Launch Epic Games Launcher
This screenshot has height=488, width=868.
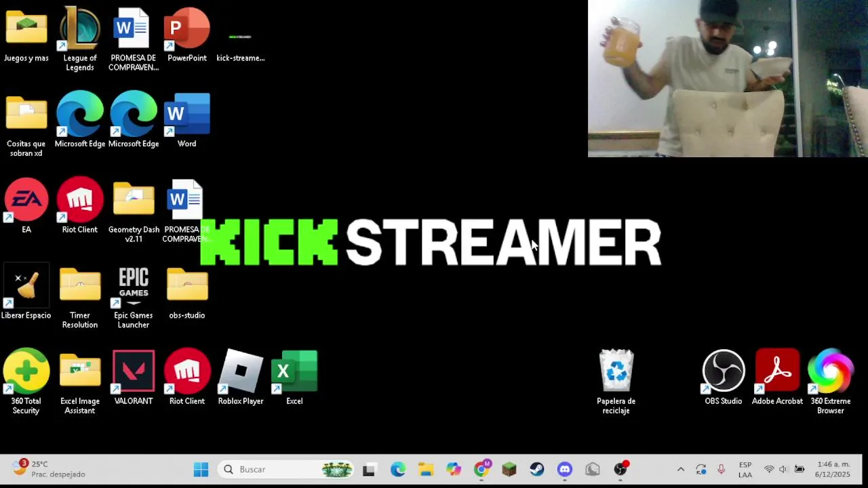(x=134, y=297)
